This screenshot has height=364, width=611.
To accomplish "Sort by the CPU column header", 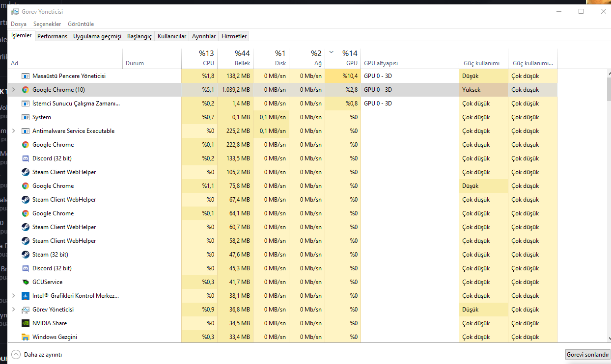I will tap(199, 59).
